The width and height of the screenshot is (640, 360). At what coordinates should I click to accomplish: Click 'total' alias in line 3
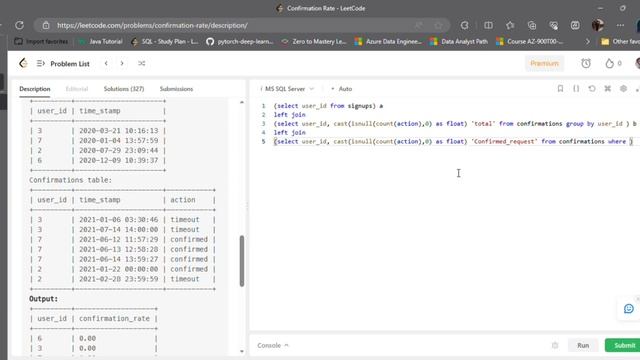[x=482, y=124]
